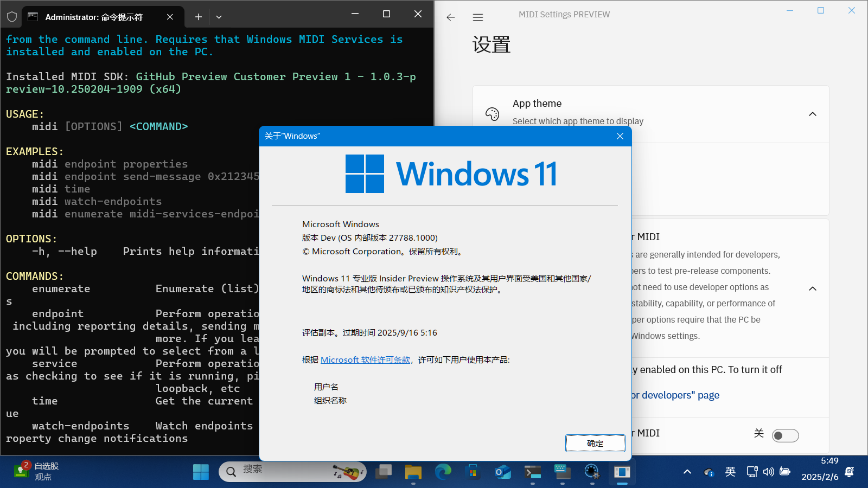868x488 pixels.
Task: Click the shield icon in the terminal title bar
Action: pos(12,17)
